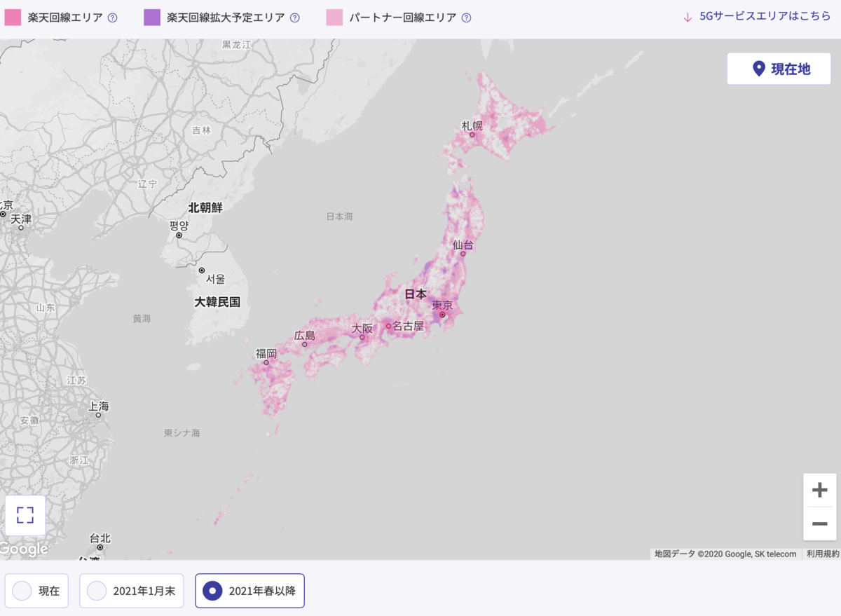The width and height of the screenshot is (841, 616).
Task: Zoom out with the minus button
Action: pyautogui.click(x=819, y=523)
